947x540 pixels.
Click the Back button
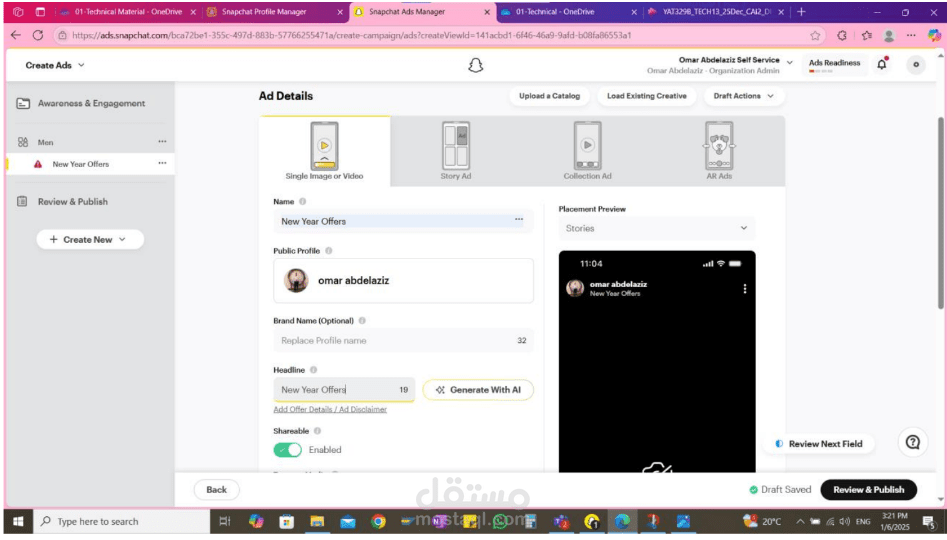(x=216, y=489)
